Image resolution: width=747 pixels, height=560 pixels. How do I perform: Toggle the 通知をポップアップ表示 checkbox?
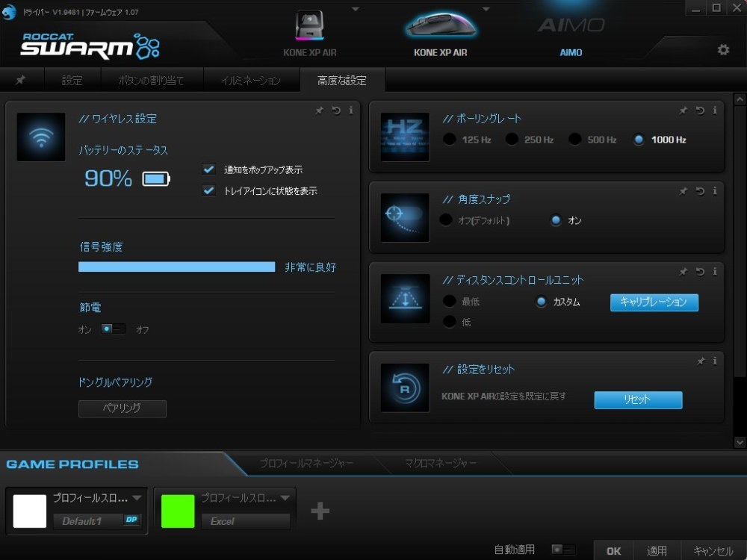point(208,169)
